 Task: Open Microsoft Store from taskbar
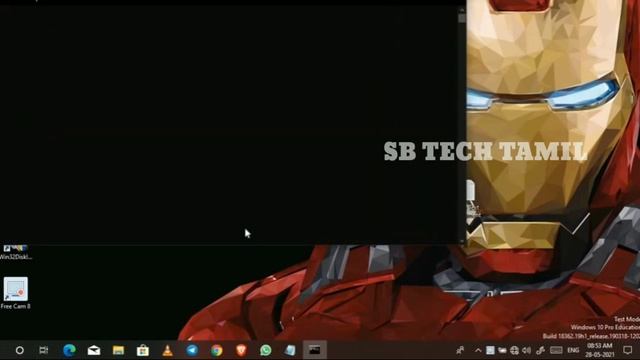pyautogui.click(x=143, y=350)
